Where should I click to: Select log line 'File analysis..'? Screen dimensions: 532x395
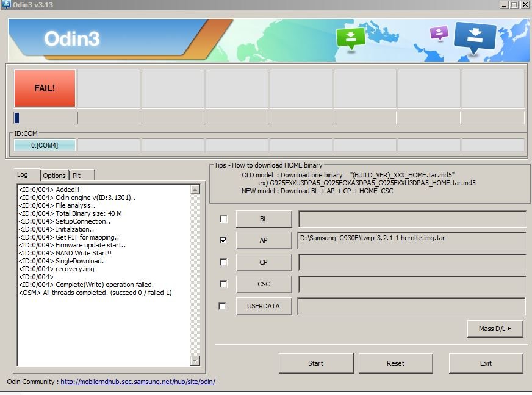click(57, 205)
